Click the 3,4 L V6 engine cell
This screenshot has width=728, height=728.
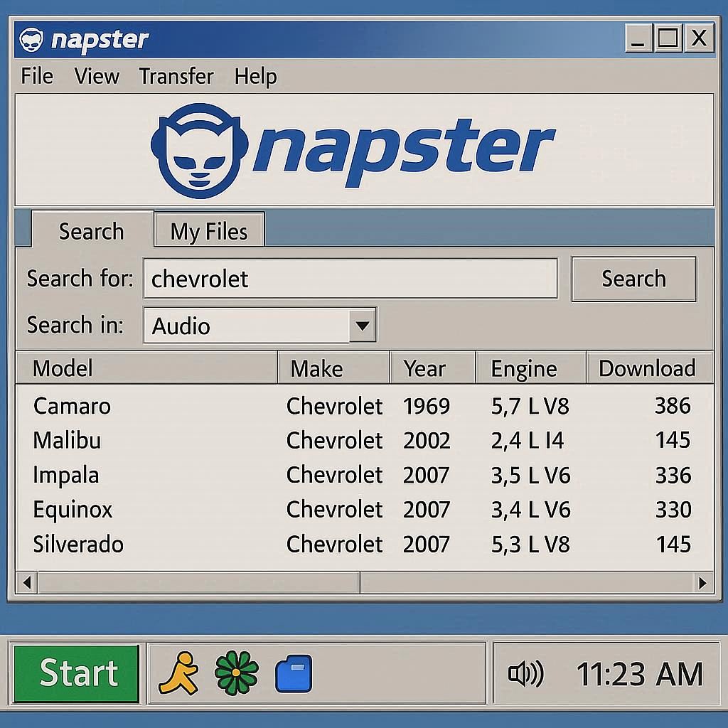click(x=530, y=510)
